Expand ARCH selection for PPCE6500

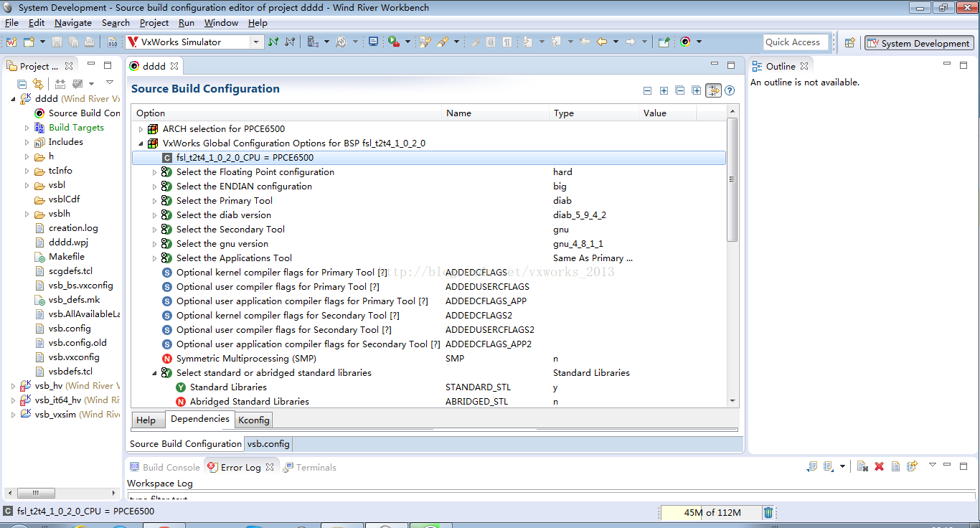141,129
